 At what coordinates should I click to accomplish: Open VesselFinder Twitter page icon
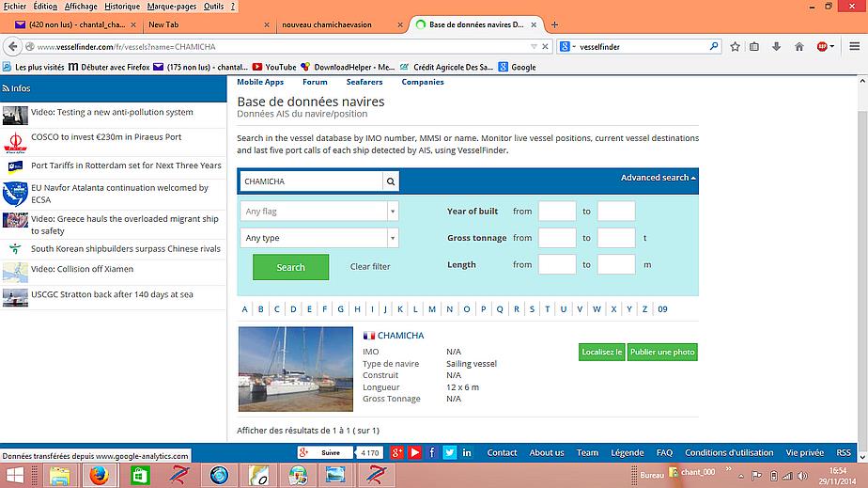tap(449, 452)
